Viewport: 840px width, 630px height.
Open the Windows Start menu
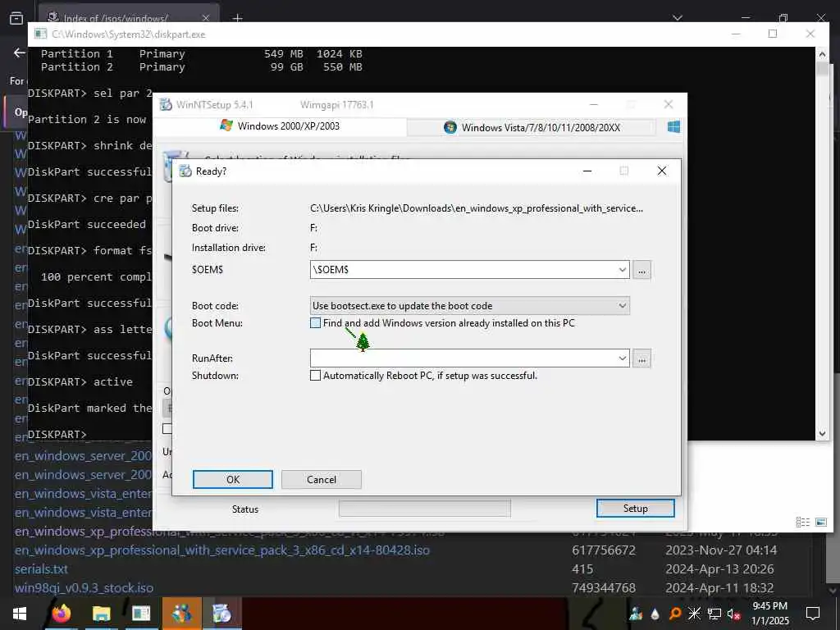(x=20, y=614)
